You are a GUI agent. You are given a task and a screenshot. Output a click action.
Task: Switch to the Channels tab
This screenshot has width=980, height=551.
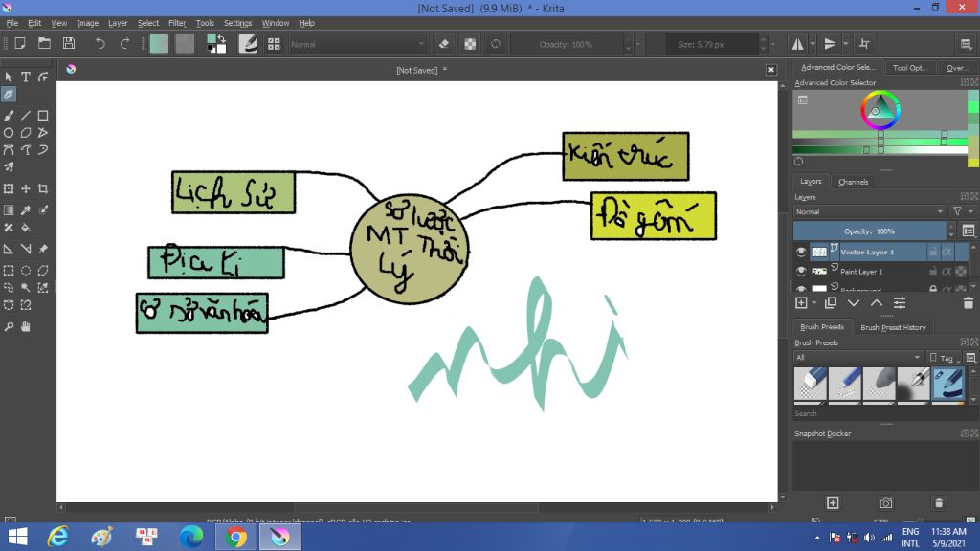pyautogui.click(x=853, y=182)
